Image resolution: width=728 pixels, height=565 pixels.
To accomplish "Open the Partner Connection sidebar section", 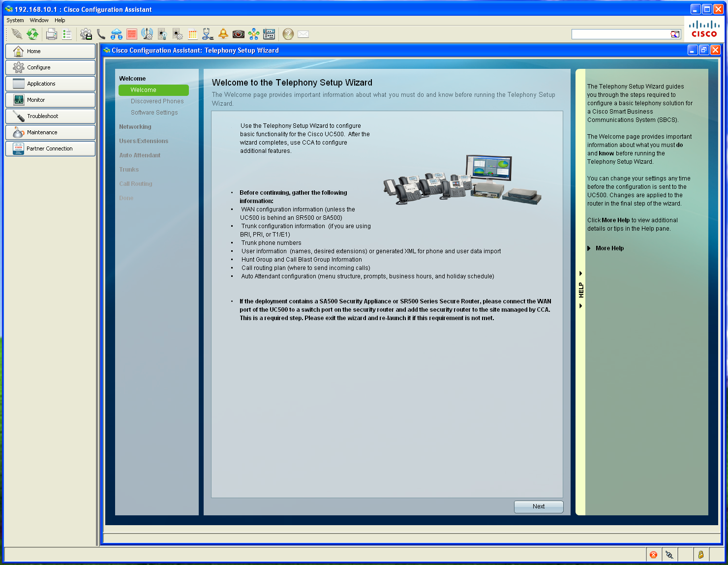I will pos(50,149).
